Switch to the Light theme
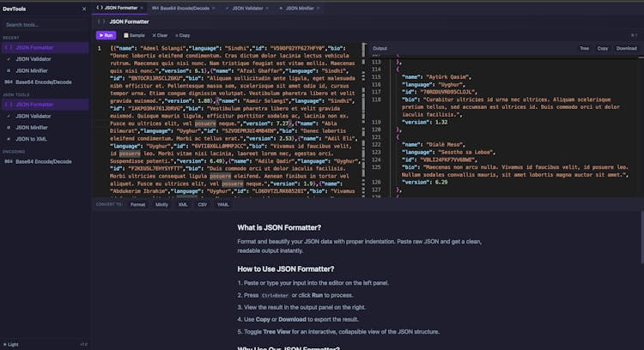Viewport: 644px width, 350px height. pos(12,343)
